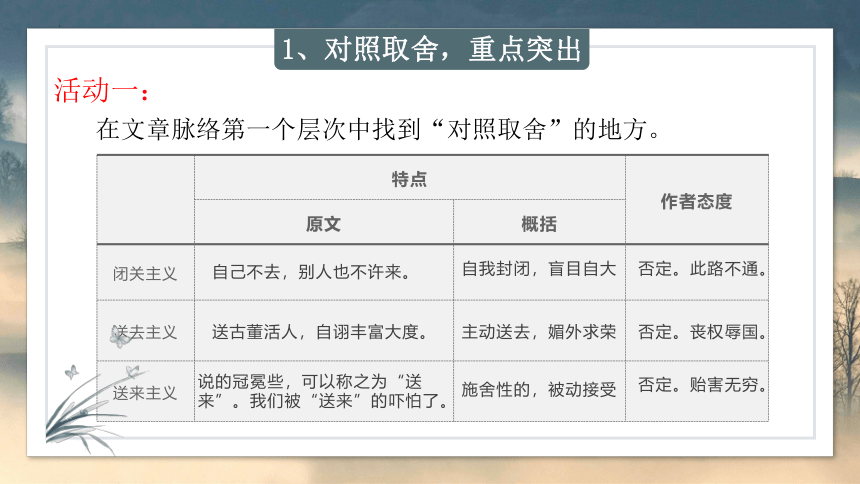Click the instruction line beginning "在文章脉络第一个层次中"
Viewport: 860px width, 484px height.
pyautogui.click(x=379, y=130)
